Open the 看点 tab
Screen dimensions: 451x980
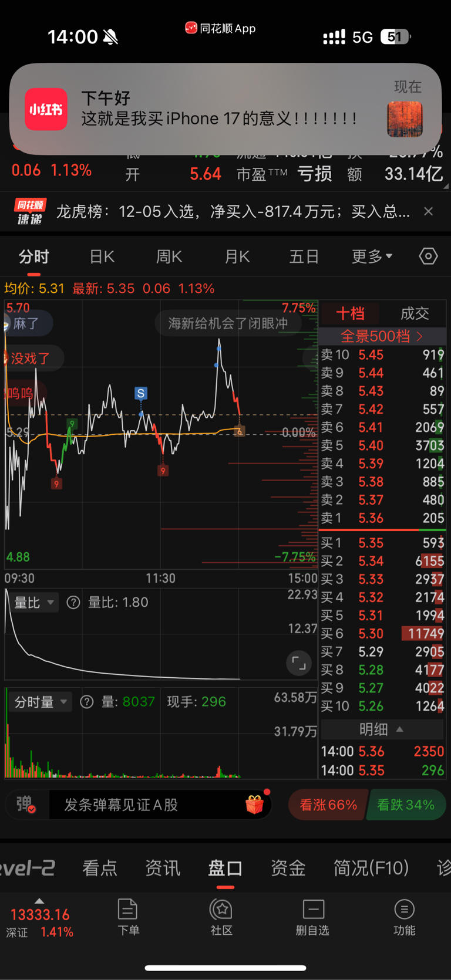(100, 868)
